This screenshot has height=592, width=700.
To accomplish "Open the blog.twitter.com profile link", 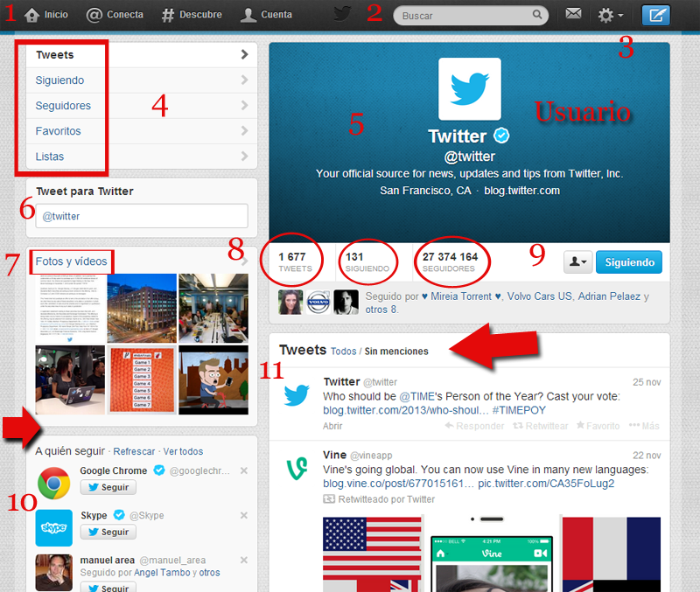I will coord(521,191).
